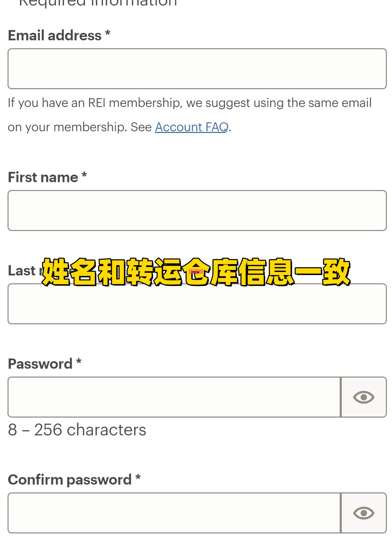
Task: Click the asterisk beside Email address label
Action: tap(108, 34)
